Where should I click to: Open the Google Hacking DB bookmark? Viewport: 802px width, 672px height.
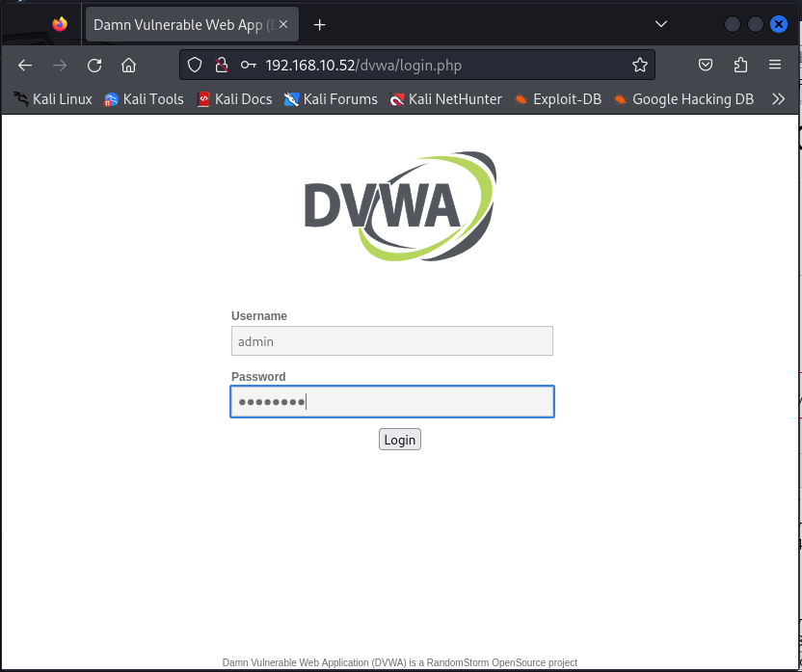(683, 98)
